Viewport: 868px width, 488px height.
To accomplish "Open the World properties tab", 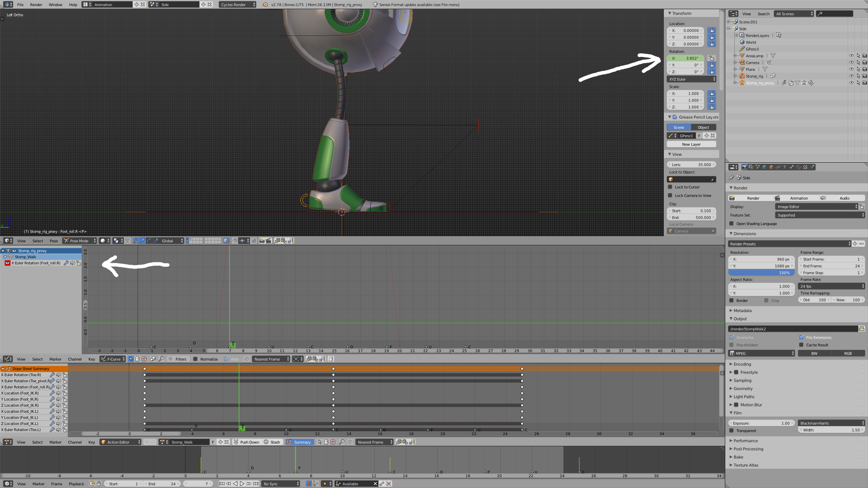I will point(765,167).
